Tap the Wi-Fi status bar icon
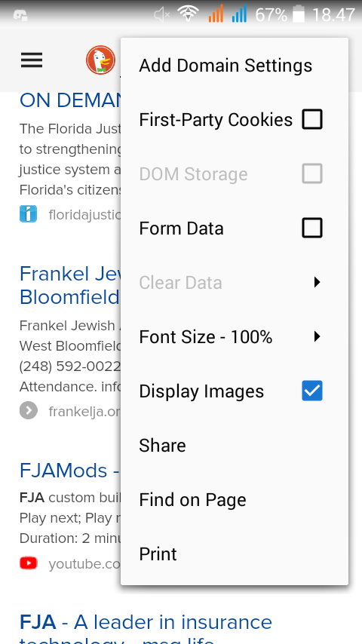 [189, 14]
